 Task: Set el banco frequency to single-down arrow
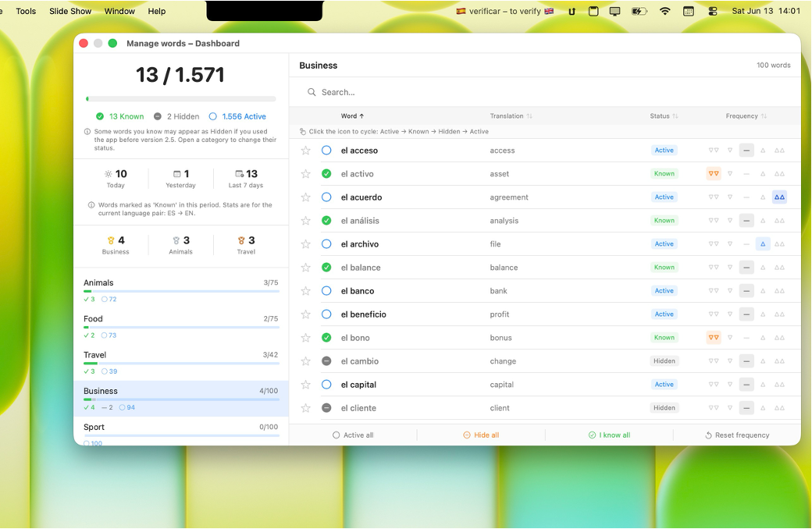click(730, 291)
